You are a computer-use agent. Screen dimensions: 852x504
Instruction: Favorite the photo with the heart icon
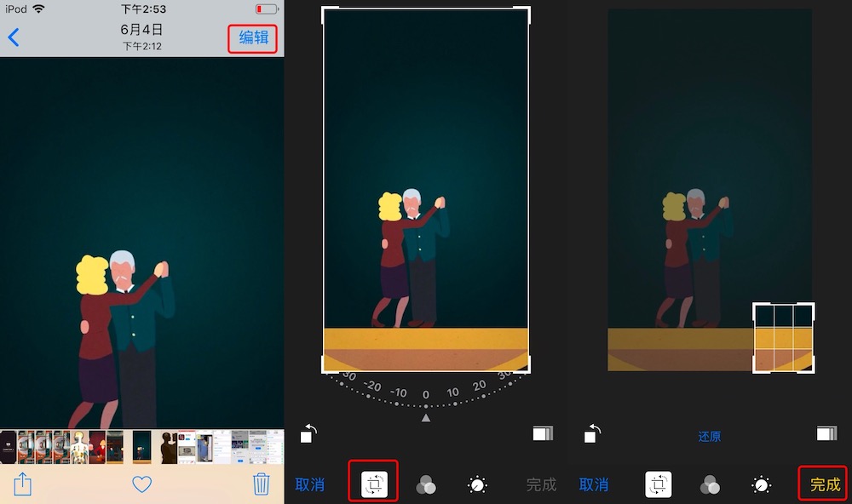(141, 484)
